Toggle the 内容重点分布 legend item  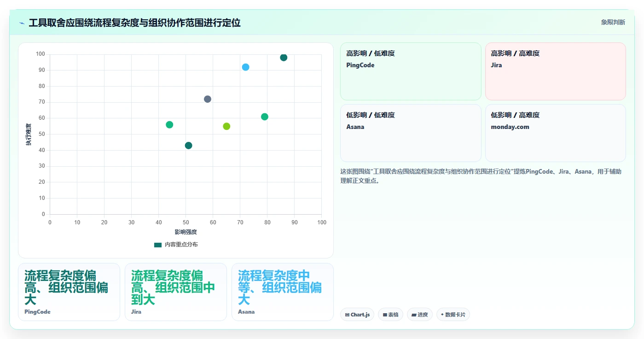coord(176,245)
